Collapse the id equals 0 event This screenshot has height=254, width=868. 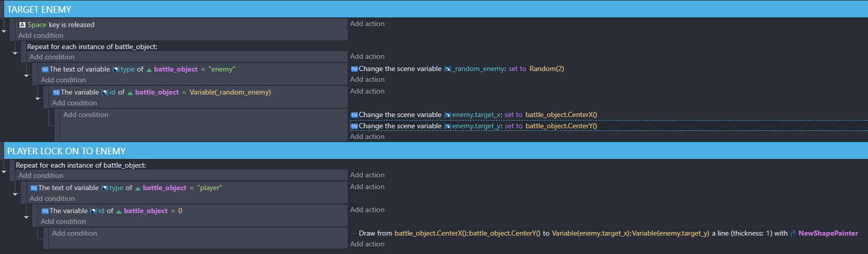tap(27, 218)
